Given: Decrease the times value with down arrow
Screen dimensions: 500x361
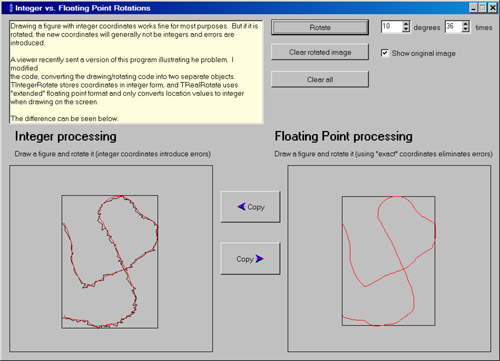Looking at the screenshot, I should click(x=466, y=30).
